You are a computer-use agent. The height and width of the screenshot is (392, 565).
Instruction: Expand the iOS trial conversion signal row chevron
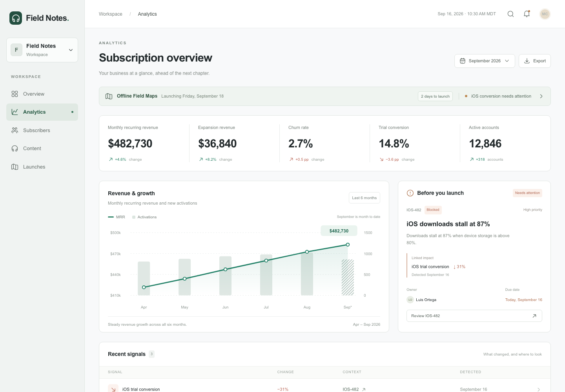[x=539, y=389]
